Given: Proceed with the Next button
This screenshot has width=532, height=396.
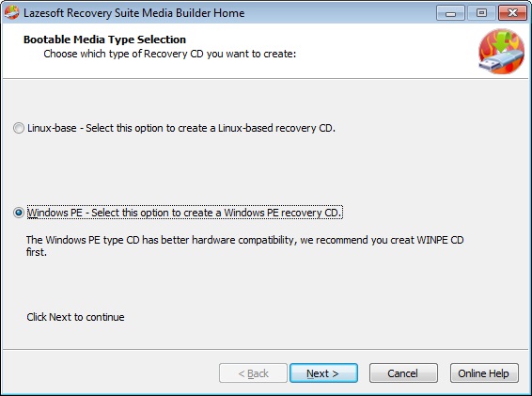Looking at the screenshot, I should 323,373.
